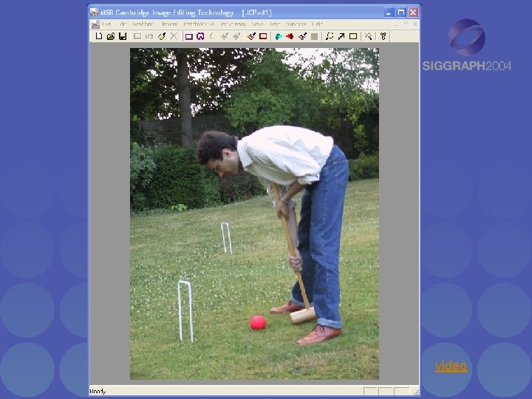Follow the orange video link
This screenshot has height=399, width=532.
tap(451, 366)
